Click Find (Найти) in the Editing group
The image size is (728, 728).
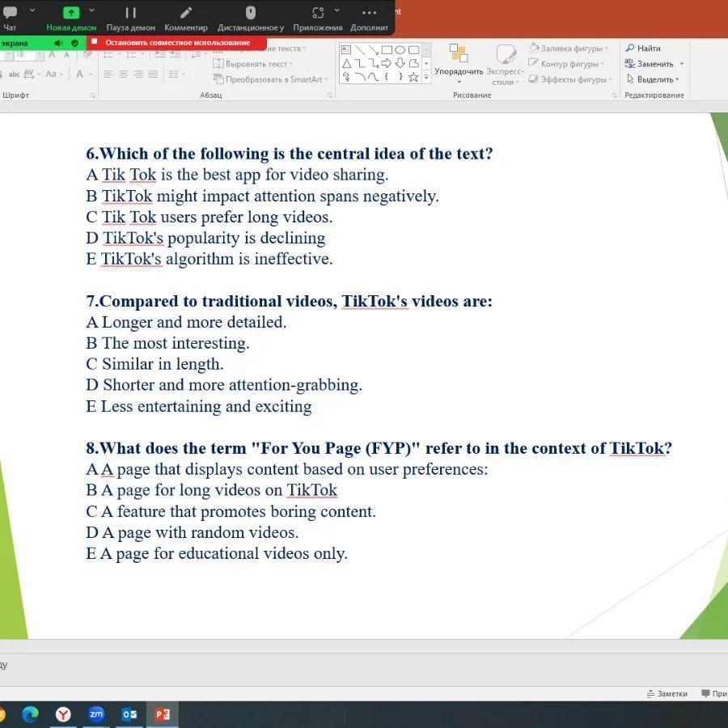(x=643, y=48)
